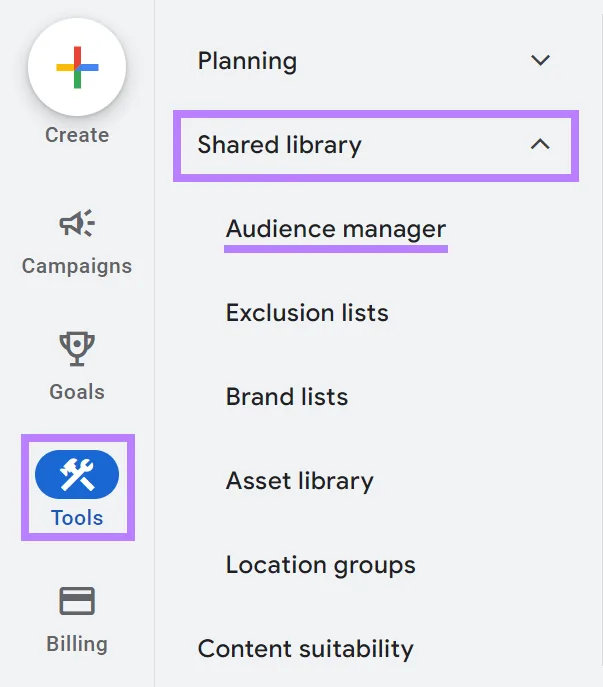Image resolution: width=603 pixels, height=687 pixels.
Task: Open Content suitability
Action: (305, 649)
